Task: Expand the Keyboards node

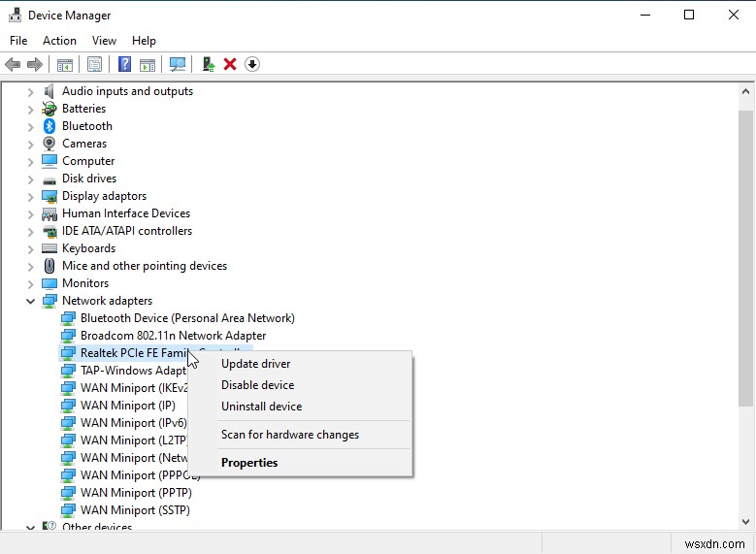Action: (x=30, y=249)
